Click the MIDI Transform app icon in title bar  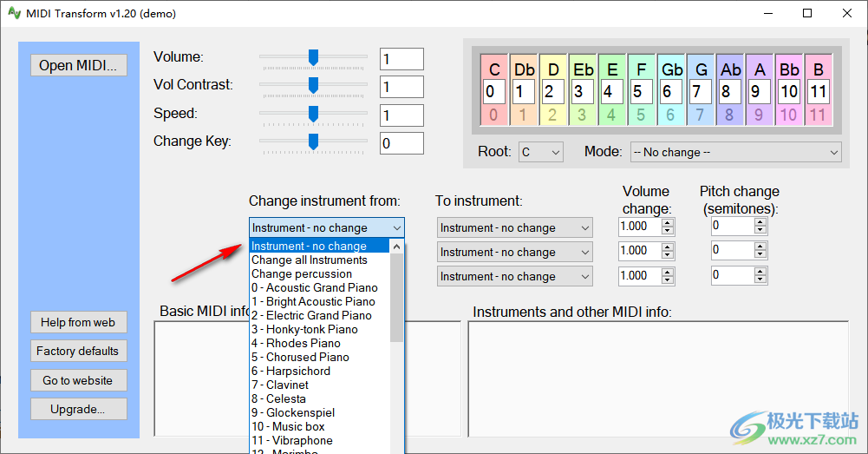point(15,13)
